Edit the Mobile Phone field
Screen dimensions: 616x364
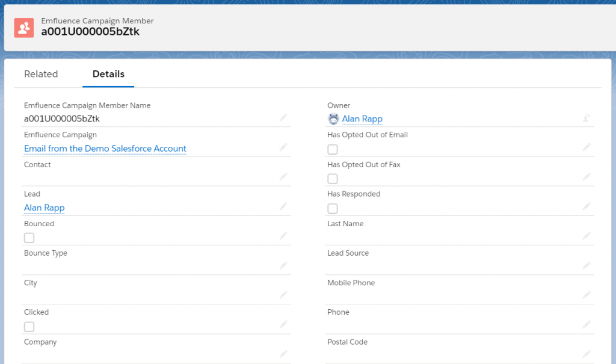(x=587, y=295)
